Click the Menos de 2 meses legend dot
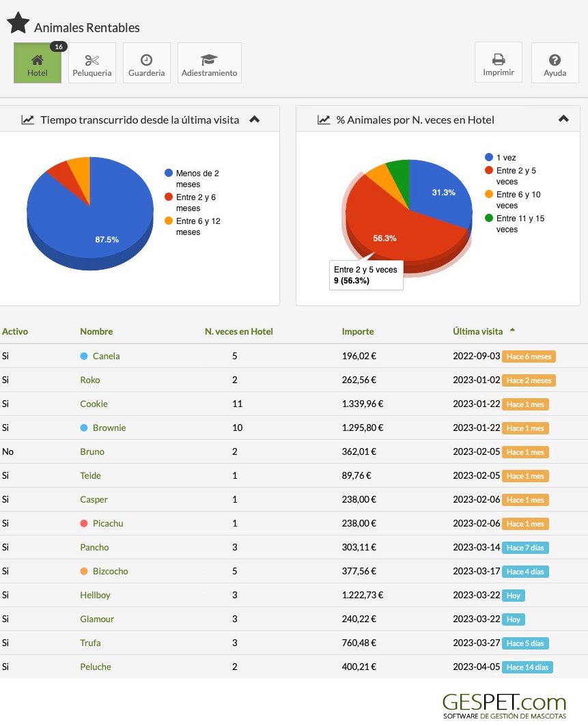The image size is (588, 726). pyautogui.click(x=169, y=173)
